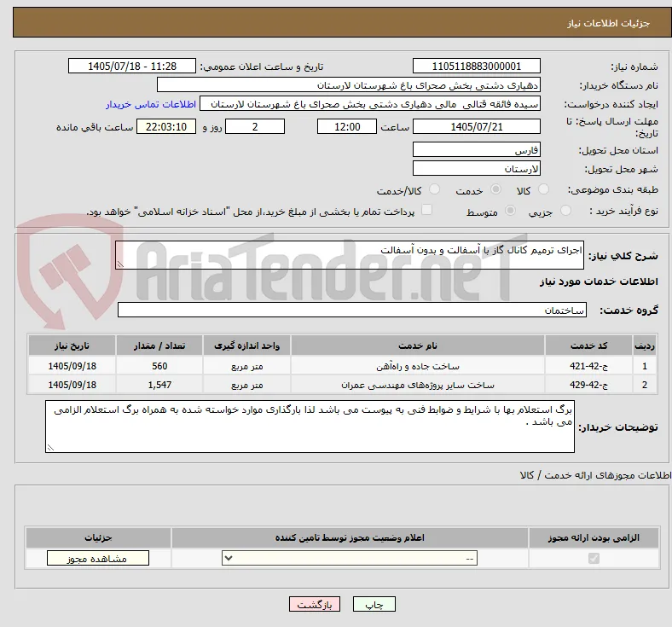Click the request creator name field
The image size is (672, 627).
point(370,104)
